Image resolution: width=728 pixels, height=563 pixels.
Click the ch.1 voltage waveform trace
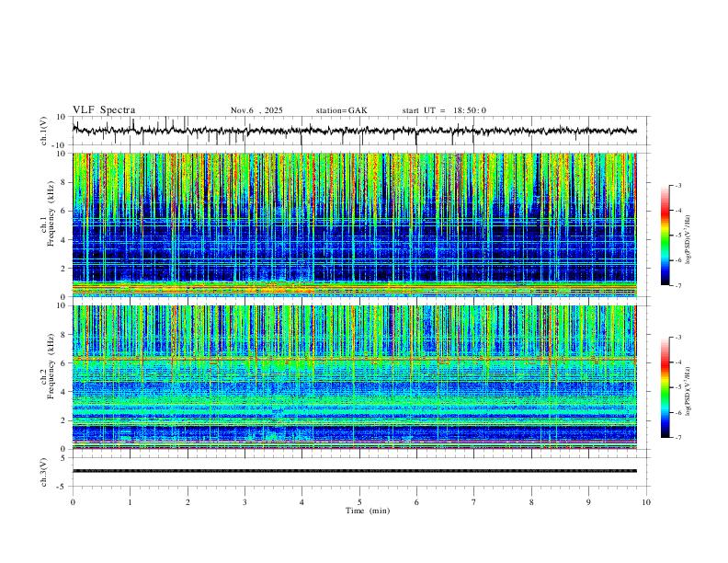pyautogui.click(x=354, y=131)
